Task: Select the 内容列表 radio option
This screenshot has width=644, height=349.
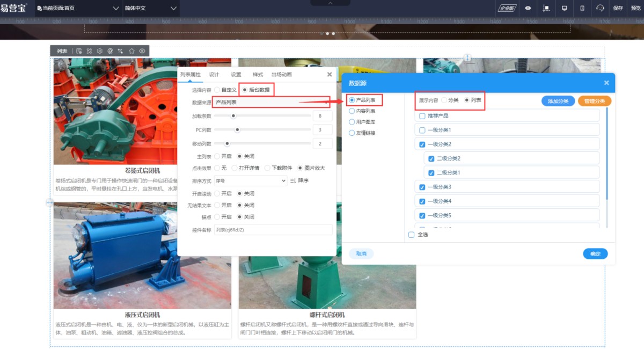Action: pos(352,111)
